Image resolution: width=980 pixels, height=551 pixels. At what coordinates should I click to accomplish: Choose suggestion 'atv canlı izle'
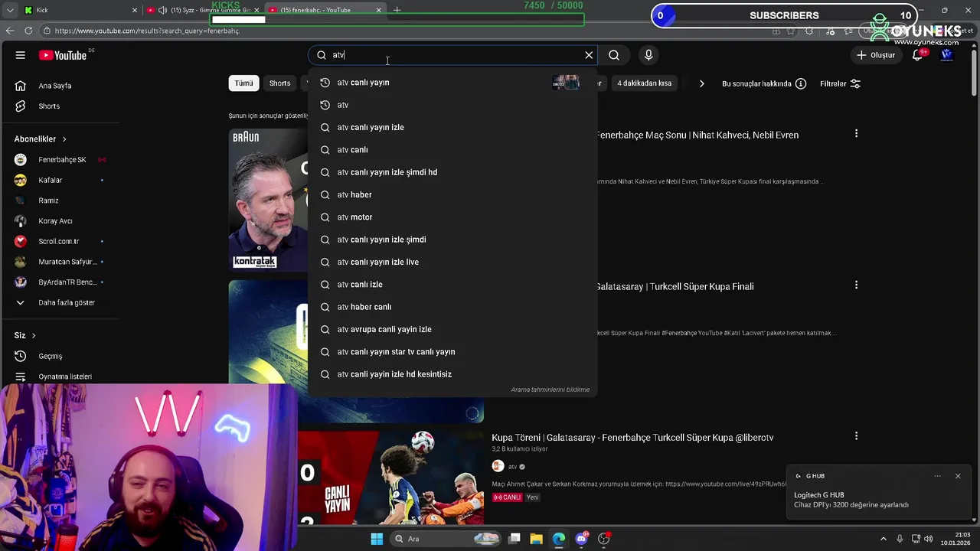(452, 285)
